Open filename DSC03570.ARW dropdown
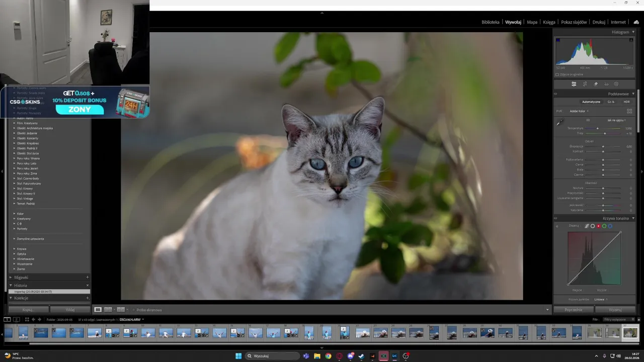 pyautogui.click(x=132, y=319)
